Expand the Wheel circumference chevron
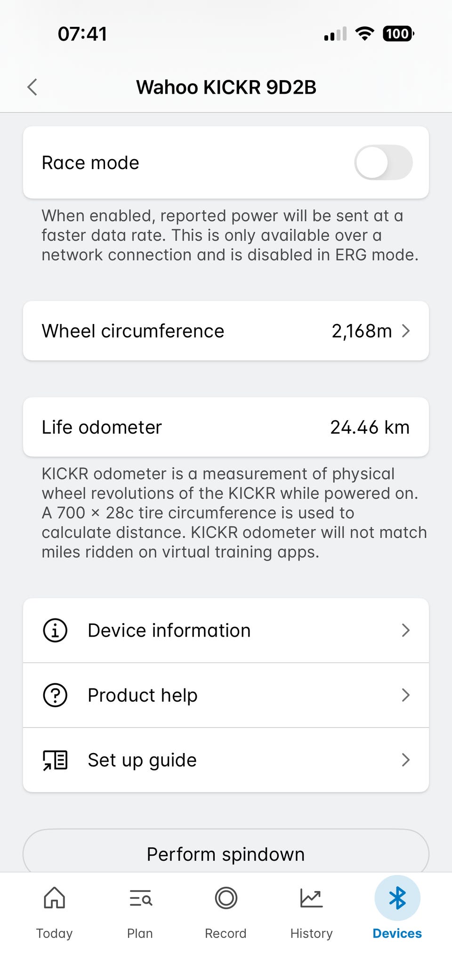The height and width of the screenshot is (980, 452). tap(406, 331)
